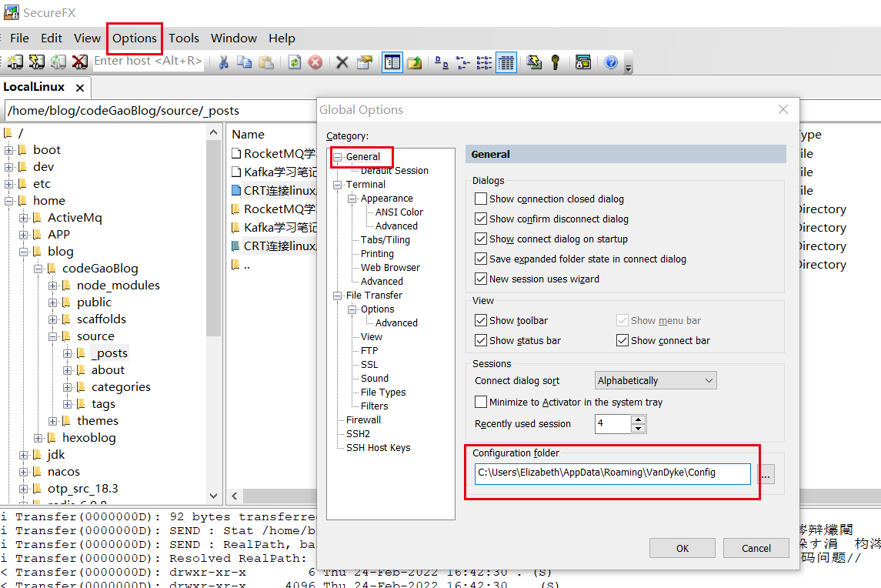Expand the node_modules folder in tree
This screenshot has width=881, height=588.
coord(53,286)
